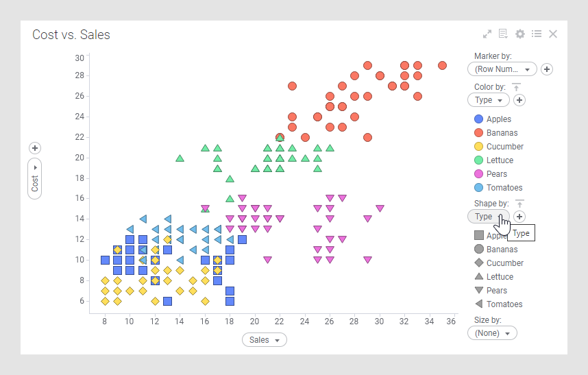This screenshot has height=375, width=588.
Task: Open the Sales X-axis selector
Action: coord(264,340)
